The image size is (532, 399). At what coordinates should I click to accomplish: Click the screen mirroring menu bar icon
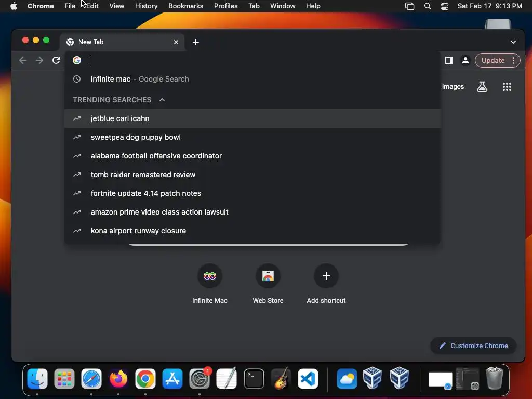(x=409, y=6)
